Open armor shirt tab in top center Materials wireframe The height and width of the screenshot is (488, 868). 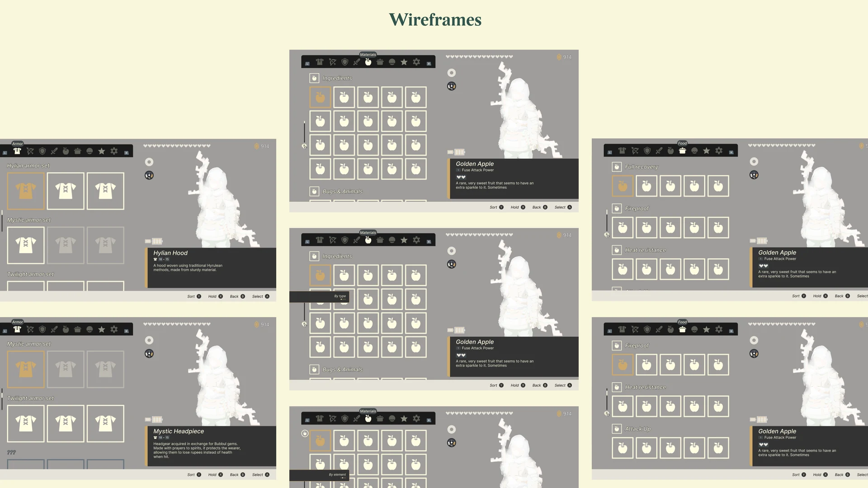point(320,62)
